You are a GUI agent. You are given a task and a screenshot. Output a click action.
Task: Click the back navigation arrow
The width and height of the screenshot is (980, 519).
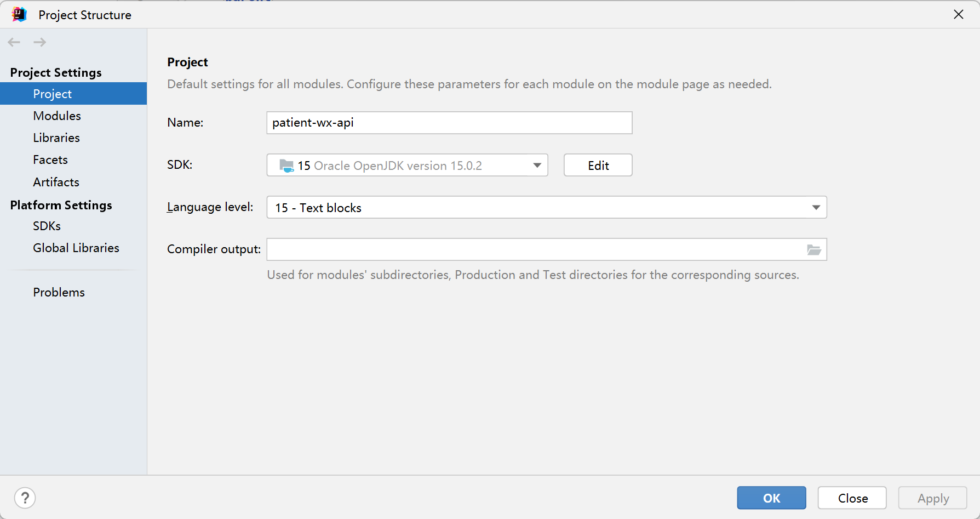(x=14, y=42)
